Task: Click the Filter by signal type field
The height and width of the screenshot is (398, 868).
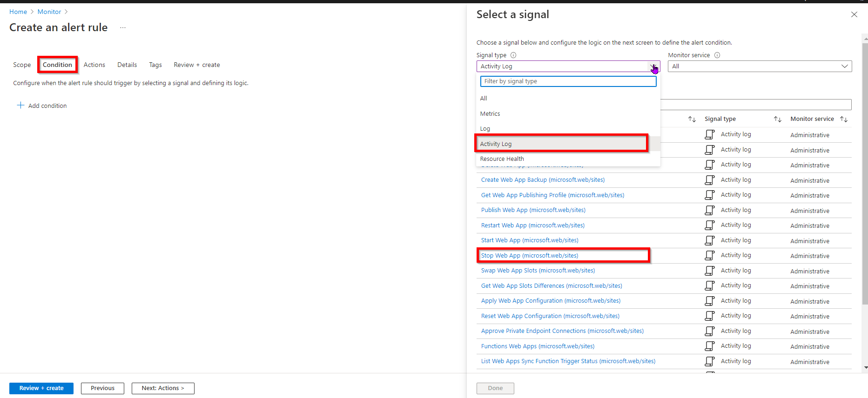Action: pos(568,81)
